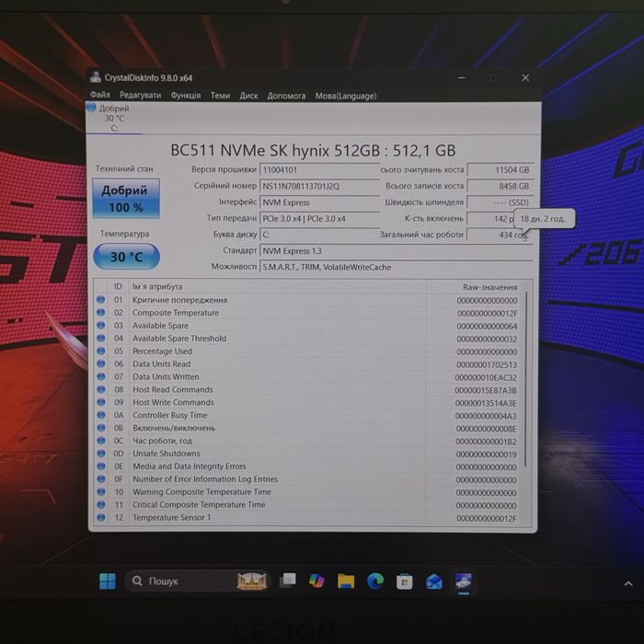Screen dimensions: 644x644
Task: Open the Функція menu
Action: (186, 96)
